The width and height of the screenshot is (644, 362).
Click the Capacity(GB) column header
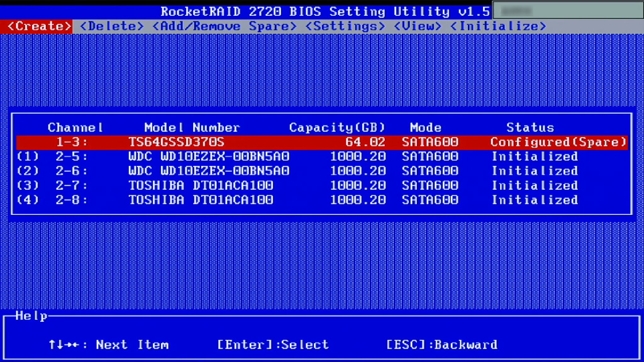[x=337, y=128]
